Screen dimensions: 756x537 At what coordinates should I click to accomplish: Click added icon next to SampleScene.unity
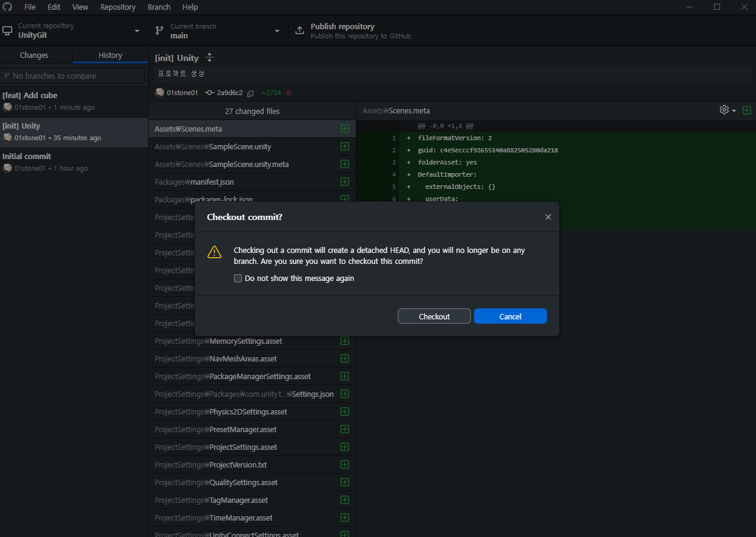tap(345, 146)
